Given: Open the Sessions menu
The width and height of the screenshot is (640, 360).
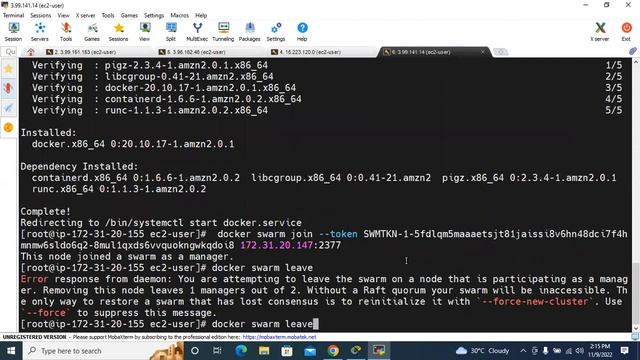Looking at the screenshot, I should click(x=41, y=15).
